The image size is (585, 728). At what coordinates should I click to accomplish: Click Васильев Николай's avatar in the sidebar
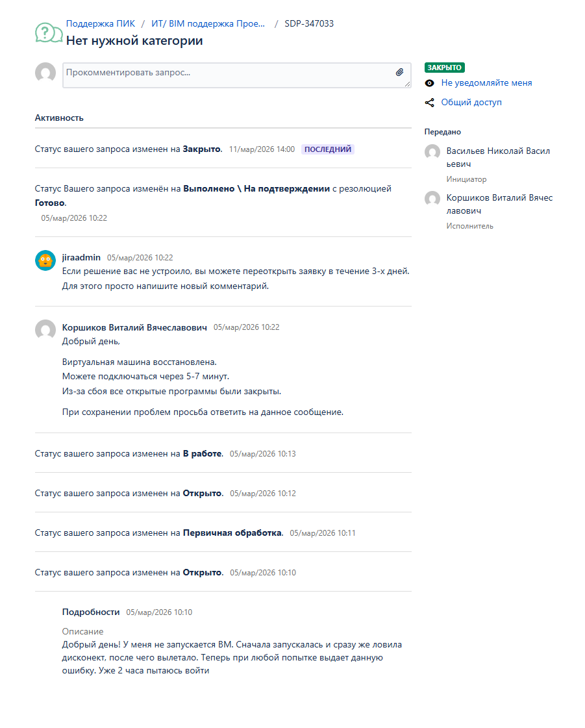tap(432, 152)
